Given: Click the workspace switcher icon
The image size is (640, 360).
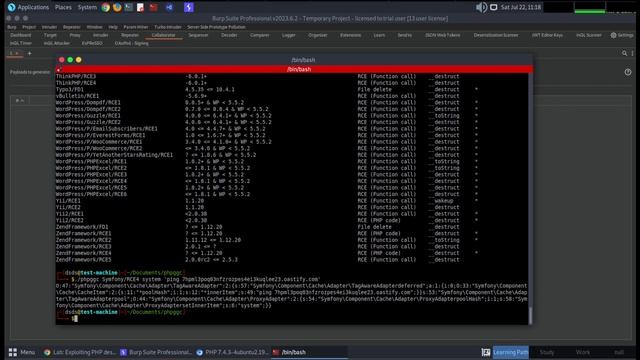Looking at the screenshot, I should [485, 352].
